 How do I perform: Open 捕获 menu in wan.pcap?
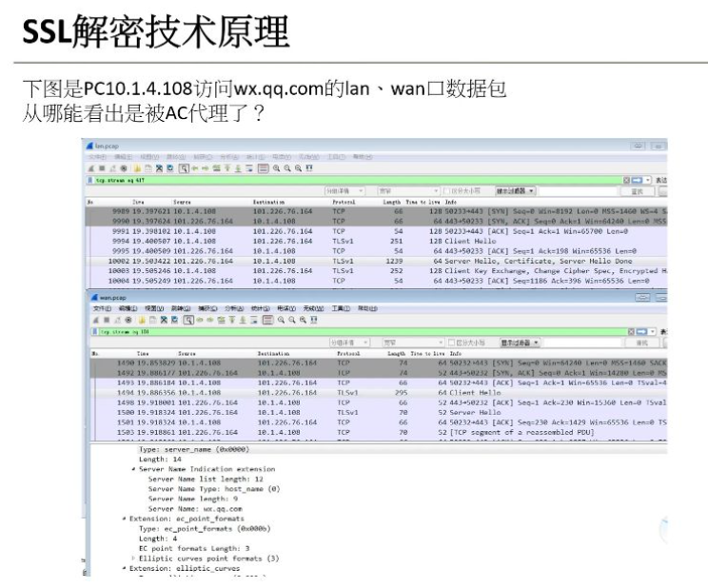(207, 308)
